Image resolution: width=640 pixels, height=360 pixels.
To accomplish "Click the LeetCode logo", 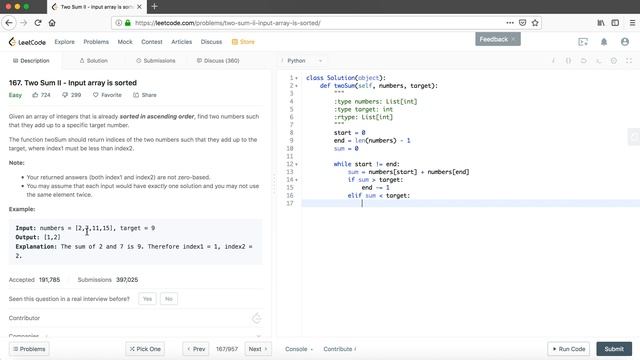I will [x=27, y=42].
